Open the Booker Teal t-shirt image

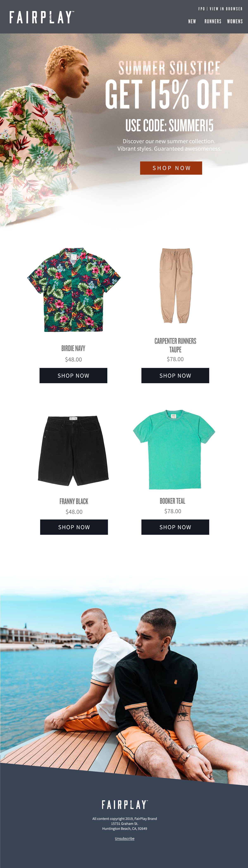174,449
